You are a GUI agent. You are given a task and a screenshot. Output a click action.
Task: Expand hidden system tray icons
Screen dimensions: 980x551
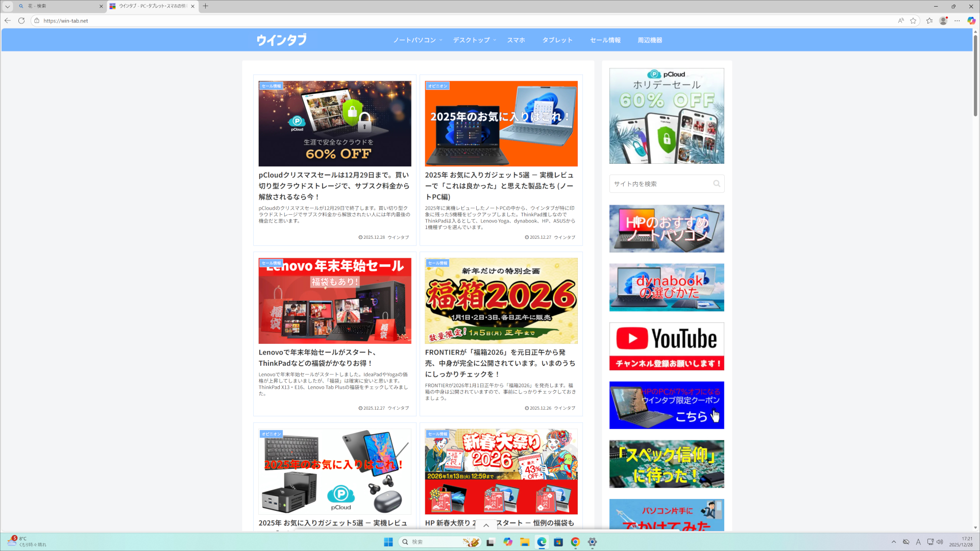pyautogui.click(x=894, y=542)
